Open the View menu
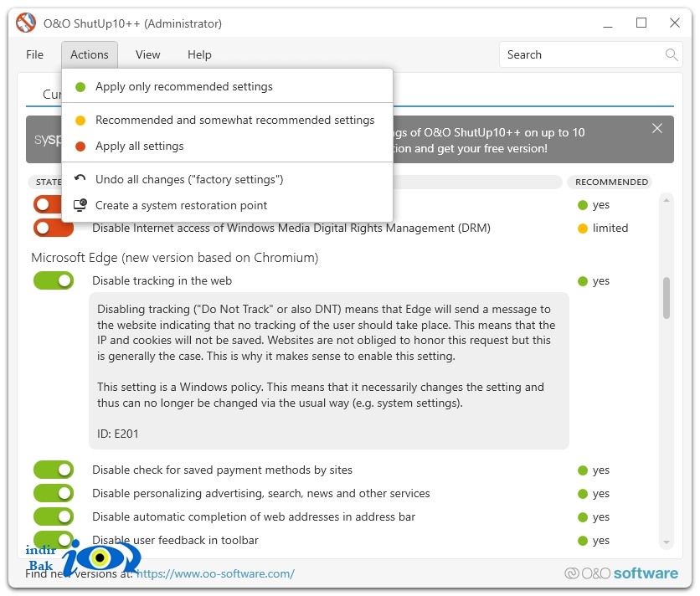The width and height of the screenshot is (700, 596). [147, 54]
